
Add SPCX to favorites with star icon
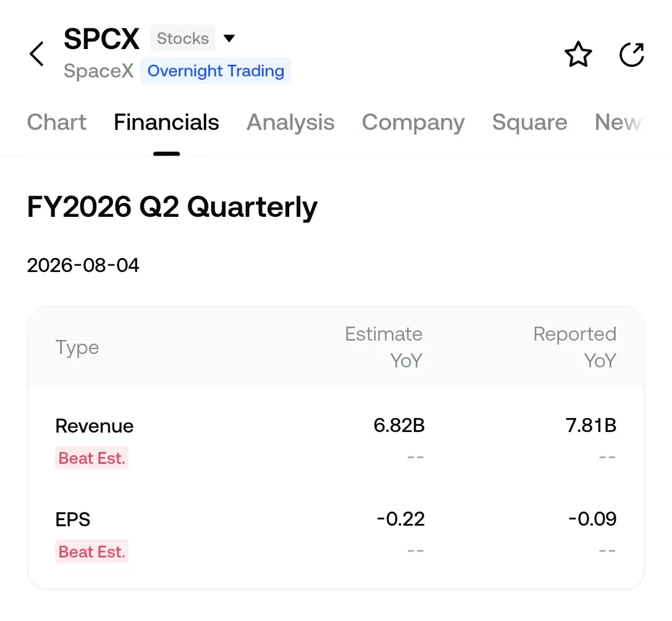click(x=578, y=54)
